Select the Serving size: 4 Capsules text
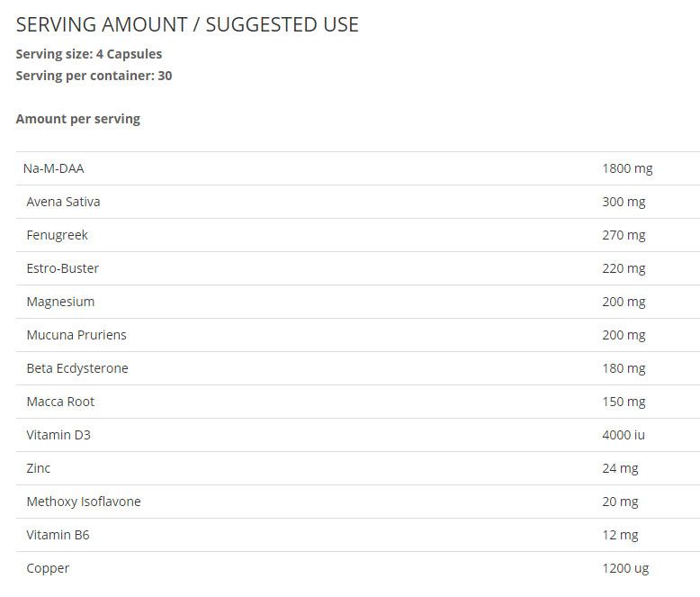 coord(89,54)
